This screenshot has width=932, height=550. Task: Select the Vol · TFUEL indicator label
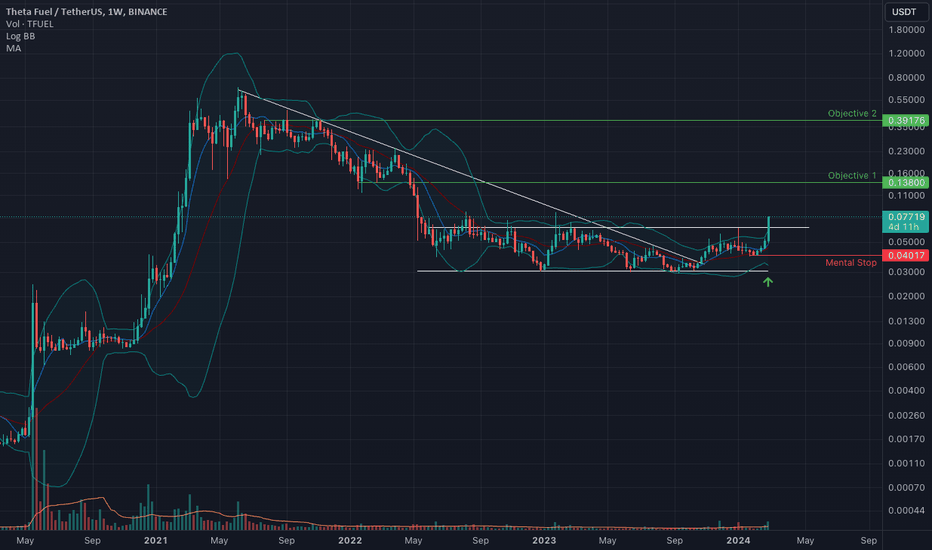(30, 24)
